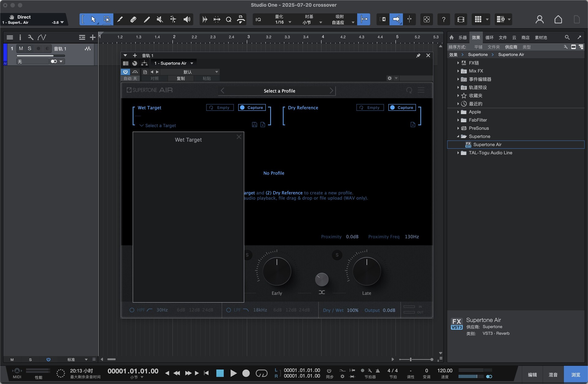This screenshot has width=588, height=384.
Task: Click Dry Reference Capture button
Action: pyautogui.click(x=402, y=107)
